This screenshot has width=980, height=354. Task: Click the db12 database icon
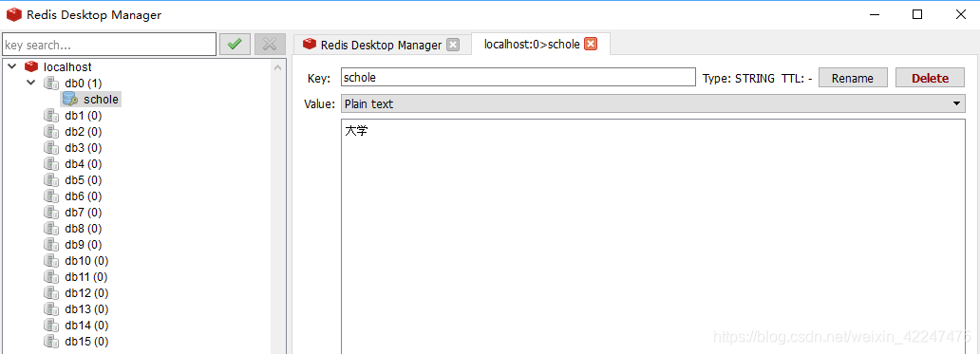[x=51, y=293]
